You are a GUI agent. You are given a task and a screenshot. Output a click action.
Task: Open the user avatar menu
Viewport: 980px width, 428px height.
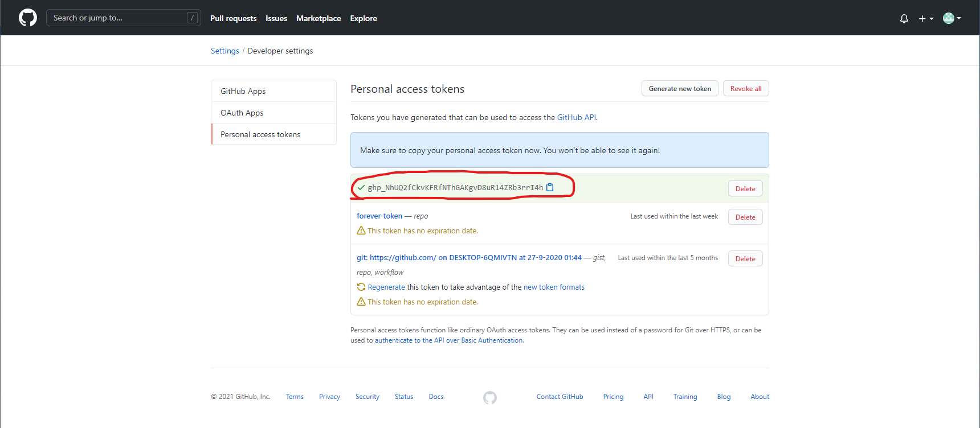pyautogui.click(x=952, y=18)
